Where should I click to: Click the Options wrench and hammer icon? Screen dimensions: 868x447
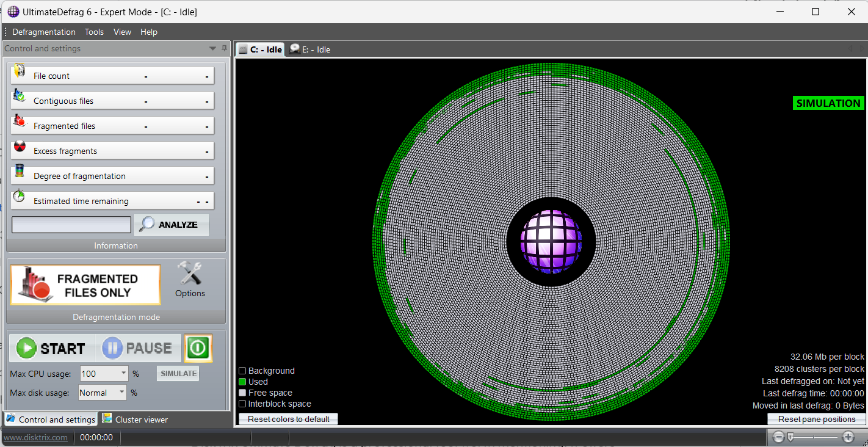[190, 274]
